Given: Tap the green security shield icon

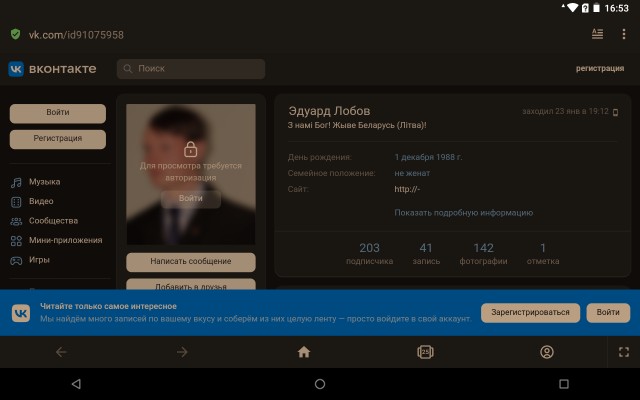Looking at the screenshot, I should tap(16, 34).
